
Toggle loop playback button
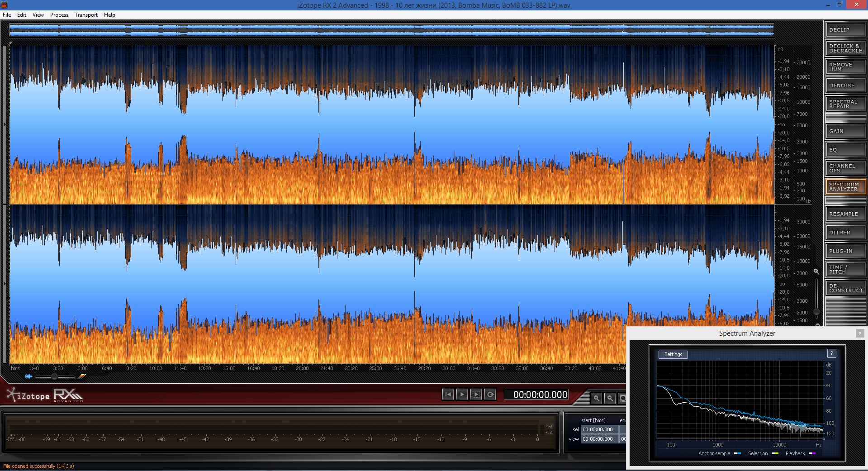[x=490, y=395]
